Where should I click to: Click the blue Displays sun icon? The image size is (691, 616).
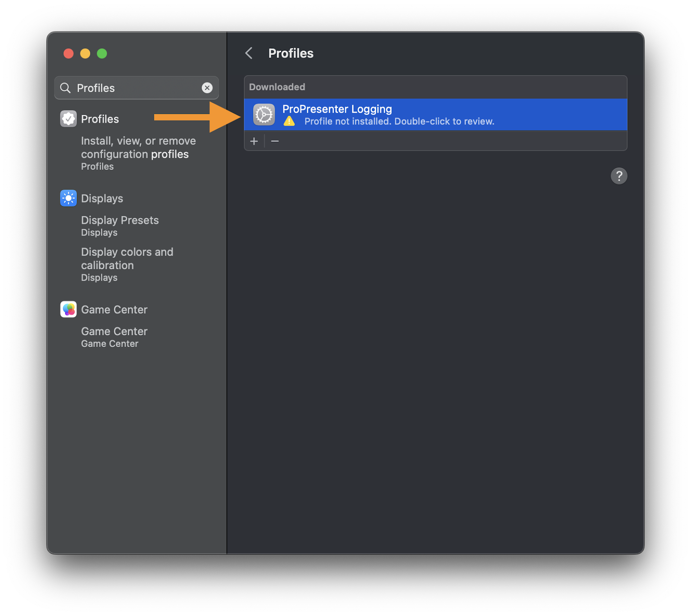68,198
